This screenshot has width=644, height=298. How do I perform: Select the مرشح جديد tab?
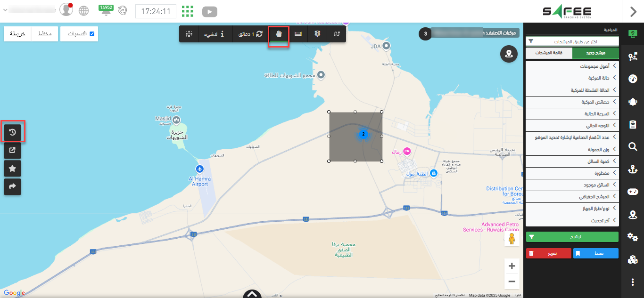[x=595, y=53]
